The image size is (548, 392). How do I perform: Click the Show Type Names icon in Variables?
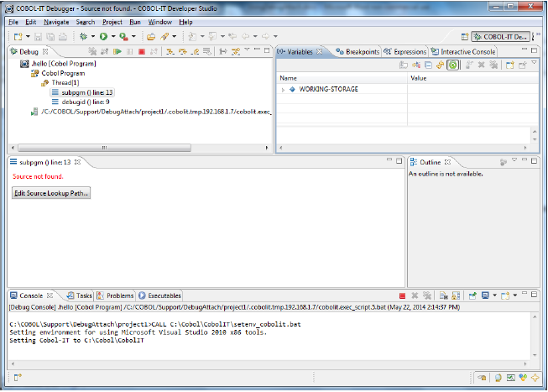[404, 65]
